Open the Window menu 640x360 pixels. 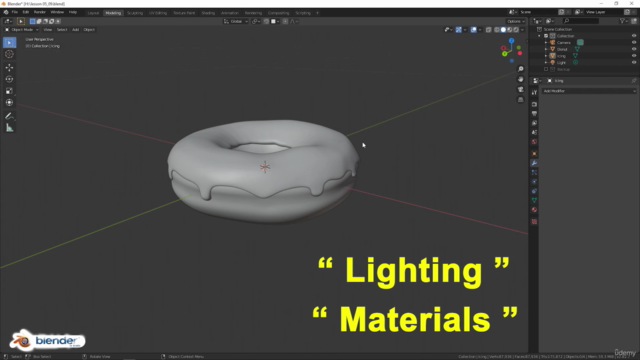pyautogui.click(x=57, y=12)
